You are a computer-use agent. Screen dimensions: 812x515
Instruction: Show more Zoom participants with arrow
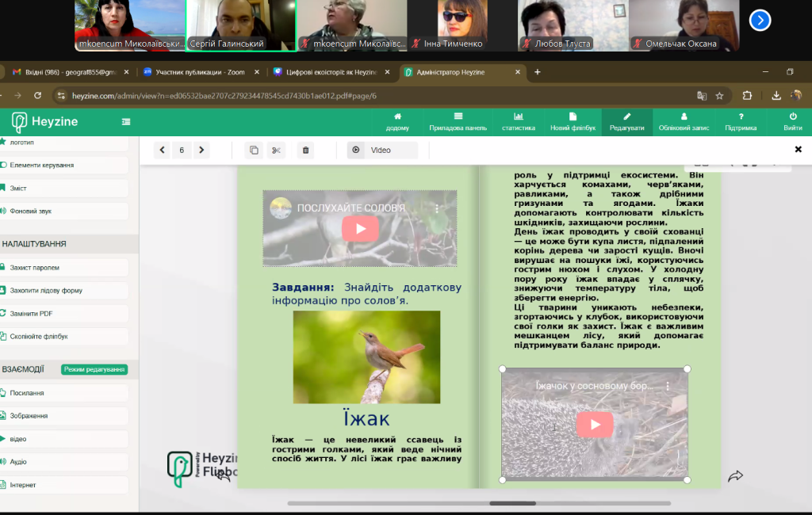tap(760, 21)
